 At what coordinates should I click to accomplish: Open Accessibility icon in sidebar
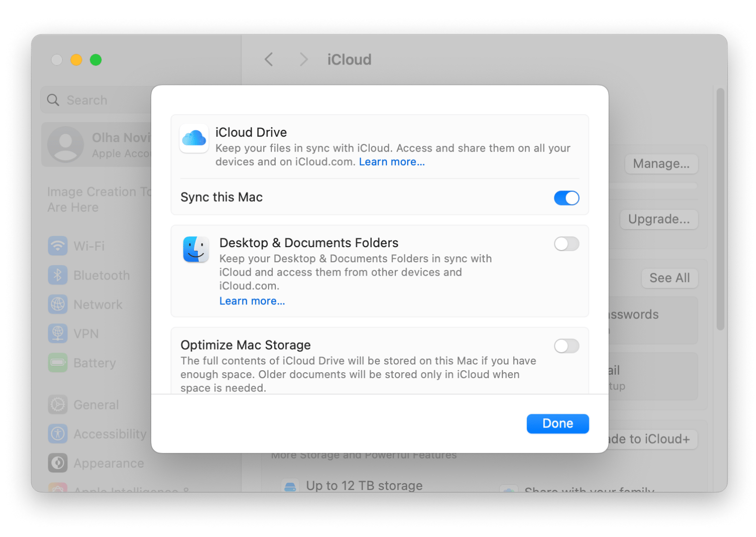click(58, 434)
